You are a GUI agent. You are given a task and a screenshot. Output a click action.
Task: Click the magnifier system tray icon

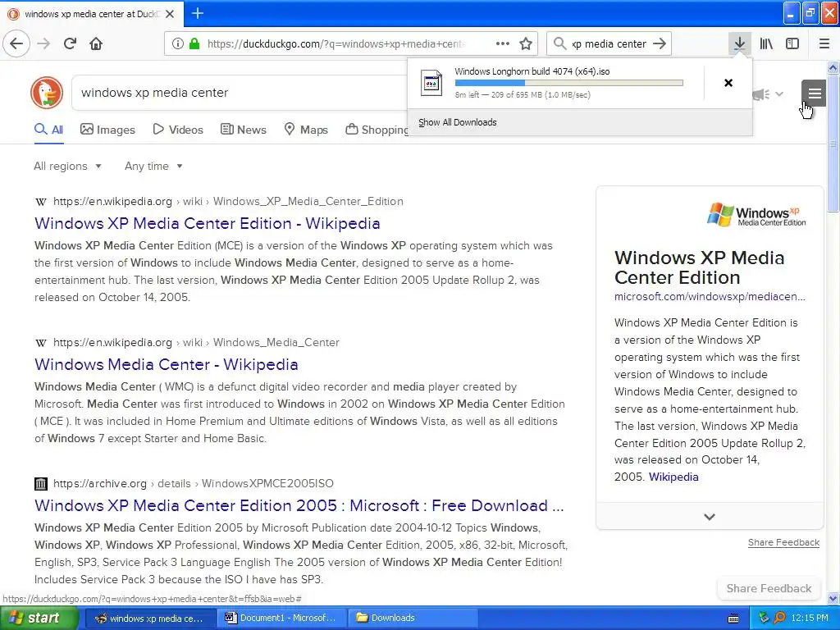pos(779,619)
